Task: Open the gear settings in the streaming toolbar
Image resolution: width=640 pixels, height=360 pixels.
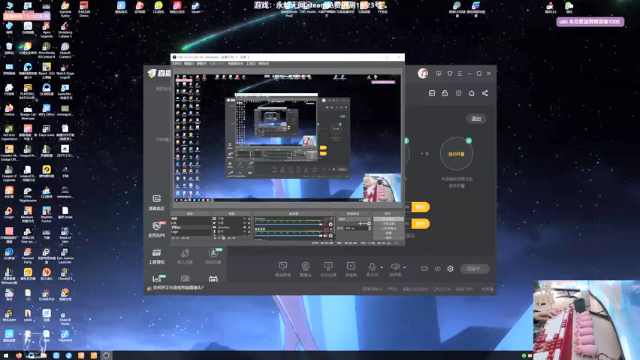Action: coord(450,269)
